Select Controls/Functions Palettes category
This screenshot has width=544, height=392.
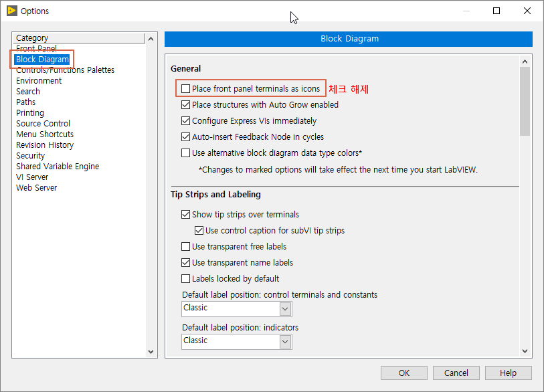[65, 70]
